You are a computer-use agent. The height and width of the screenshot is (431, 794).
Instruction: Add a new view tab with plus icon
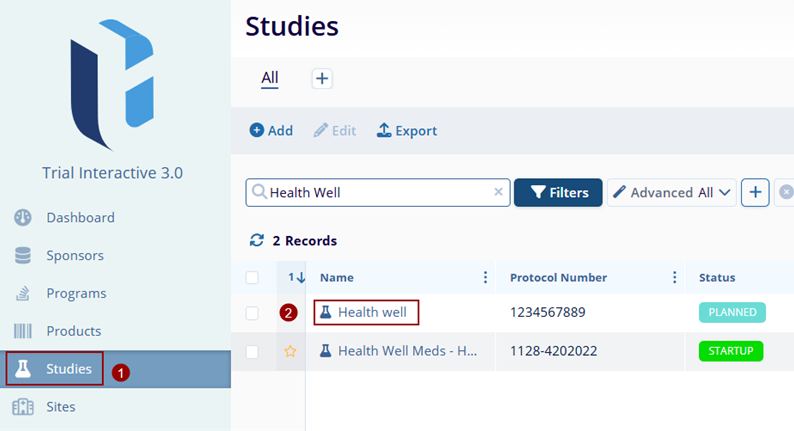322,78
